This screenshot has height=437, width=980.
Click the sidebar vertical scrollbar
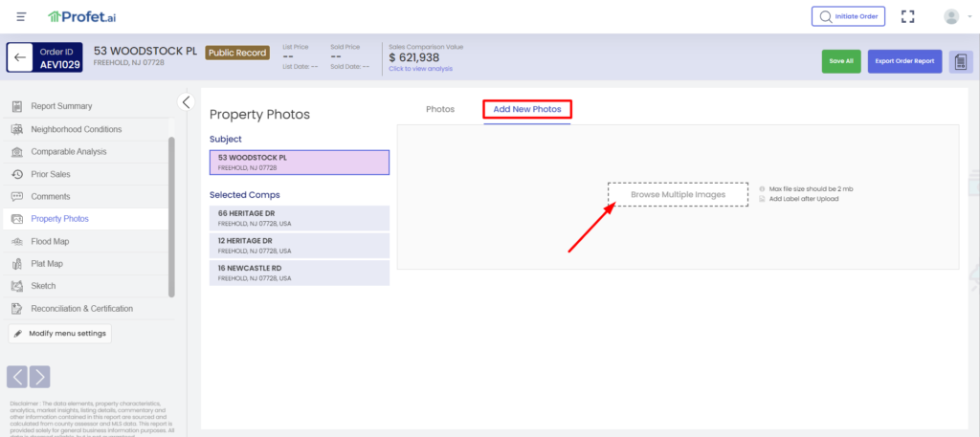coord(171,217)
